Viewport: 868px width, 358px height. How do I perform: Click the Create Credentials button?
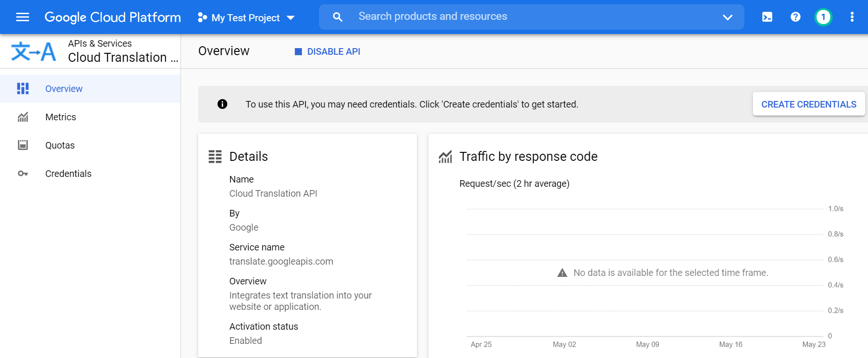pos(809,104)
